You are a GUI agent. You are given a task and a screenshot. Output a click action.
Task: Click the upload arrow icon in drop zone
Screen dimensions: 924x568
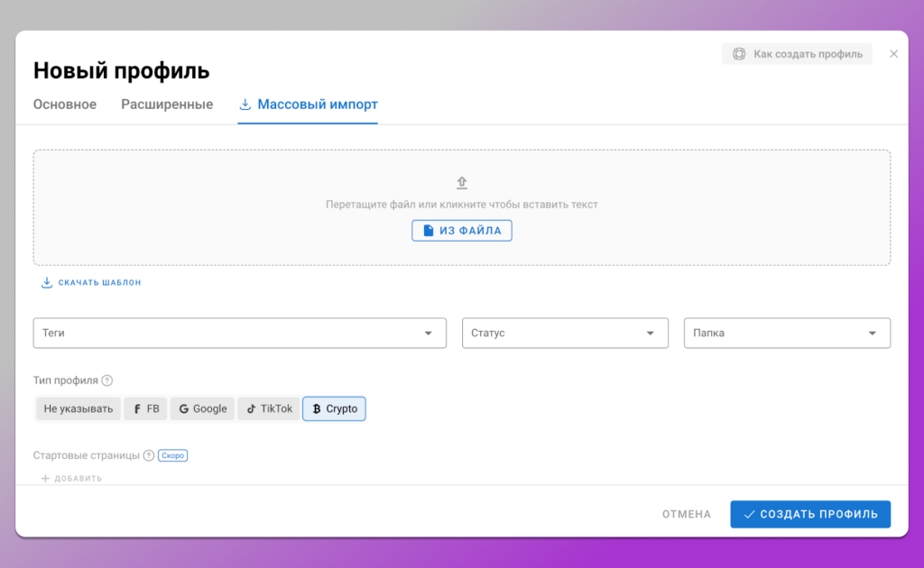pos(462,182)
